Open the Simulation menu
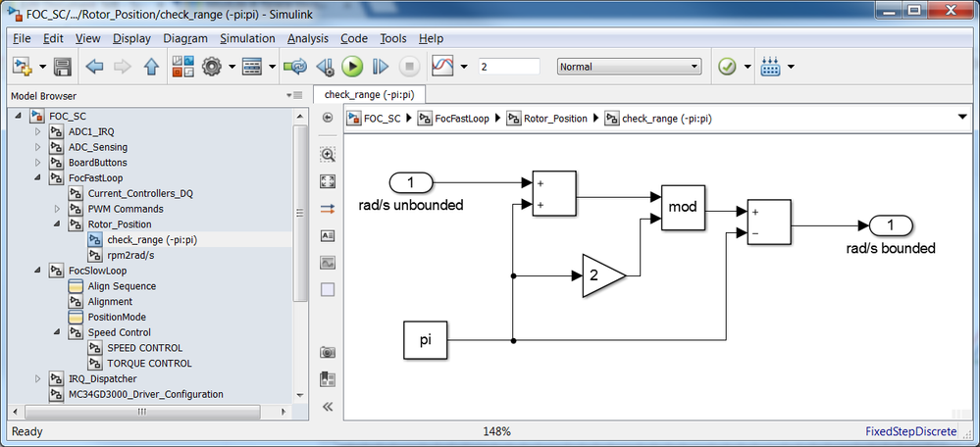980x447 pixels. pyautogui.click(x=247, y=38)
